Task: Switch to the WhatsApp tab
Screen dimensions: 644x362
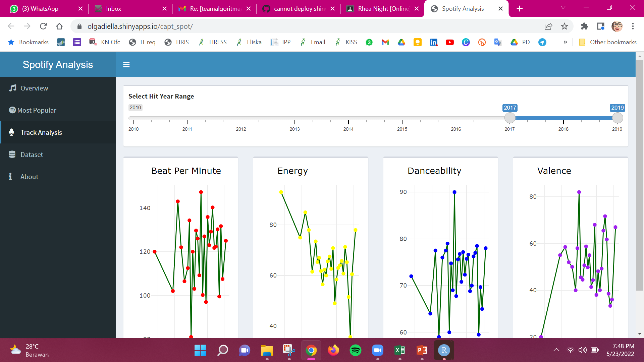Action: [40, 9]
